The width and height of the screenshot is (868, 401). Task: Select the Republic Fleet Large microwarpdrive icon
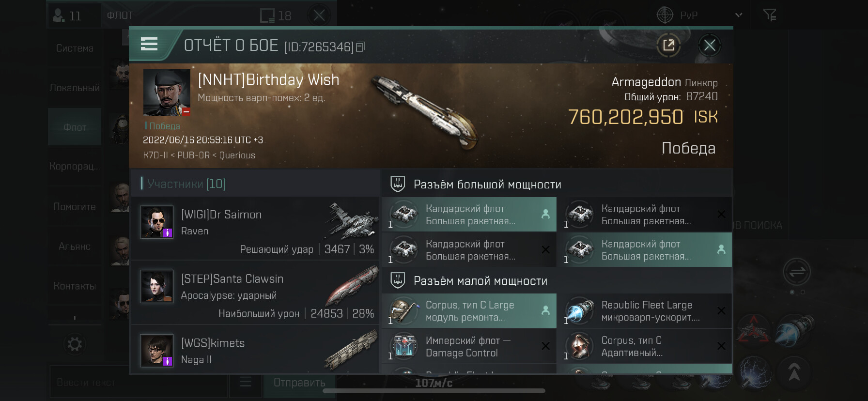pyautogui.click(x=579, y=311)
